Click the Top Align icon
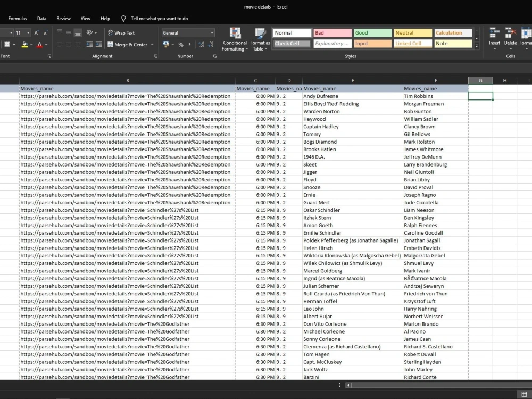This screenshot has height=399, width=532. pyautogui.click(x=60, y=32)
